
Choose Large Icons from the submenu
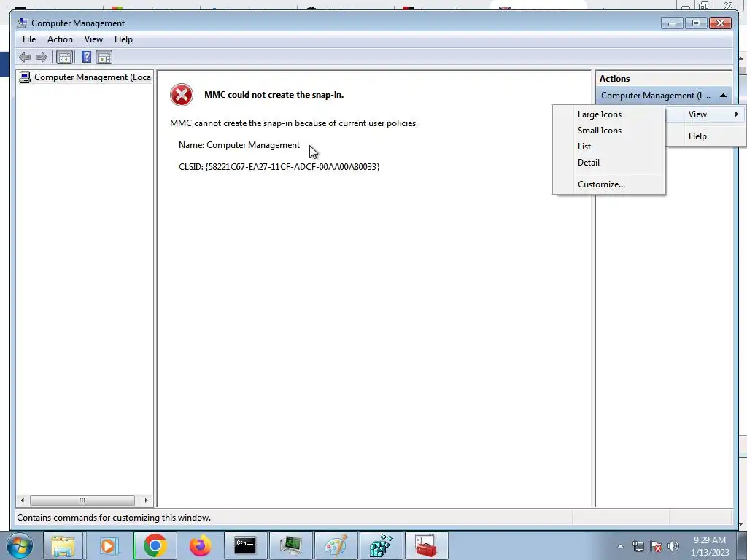point(609,114)
